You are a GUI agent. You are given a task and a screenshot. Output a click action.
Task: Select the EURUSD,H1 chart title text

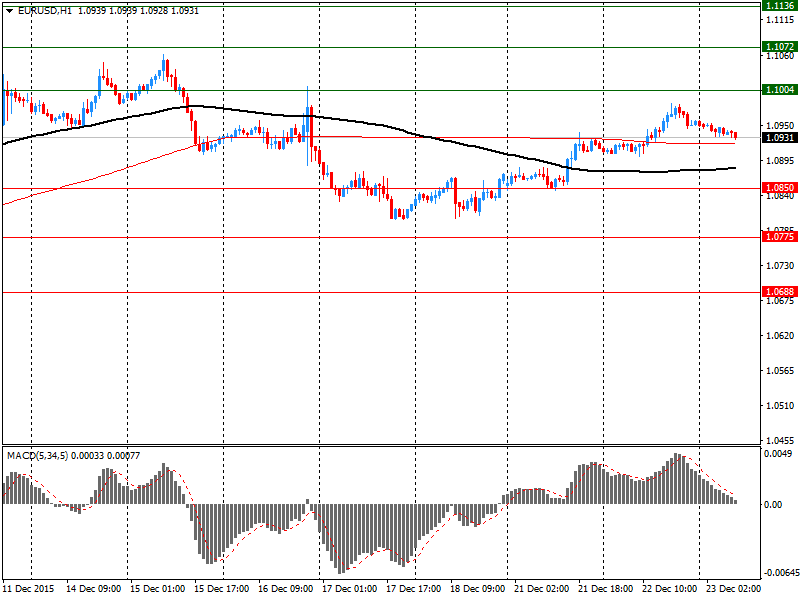point(45,11)
